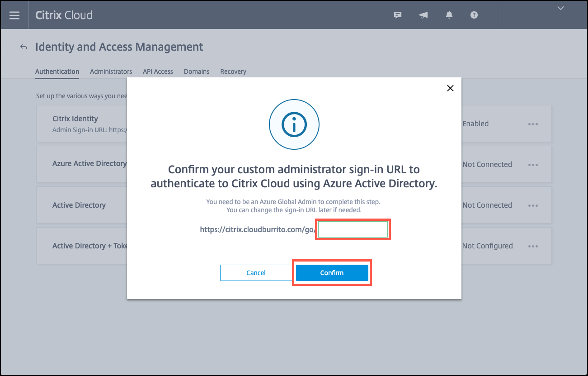Open the hamburger navigation menu
This screenshot has height=376, width=588.
(x=14, y=15)
